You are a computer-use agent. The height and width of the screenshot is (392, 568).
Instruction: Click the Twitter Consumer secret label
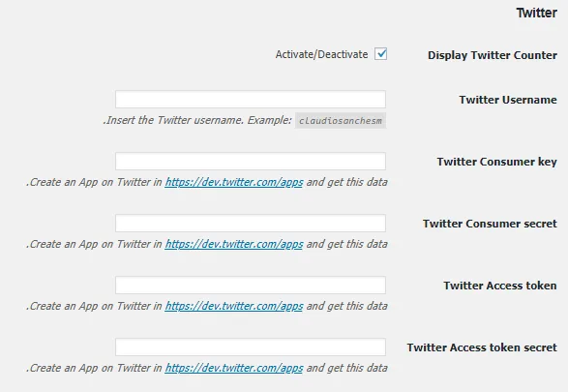coord(490,224)
